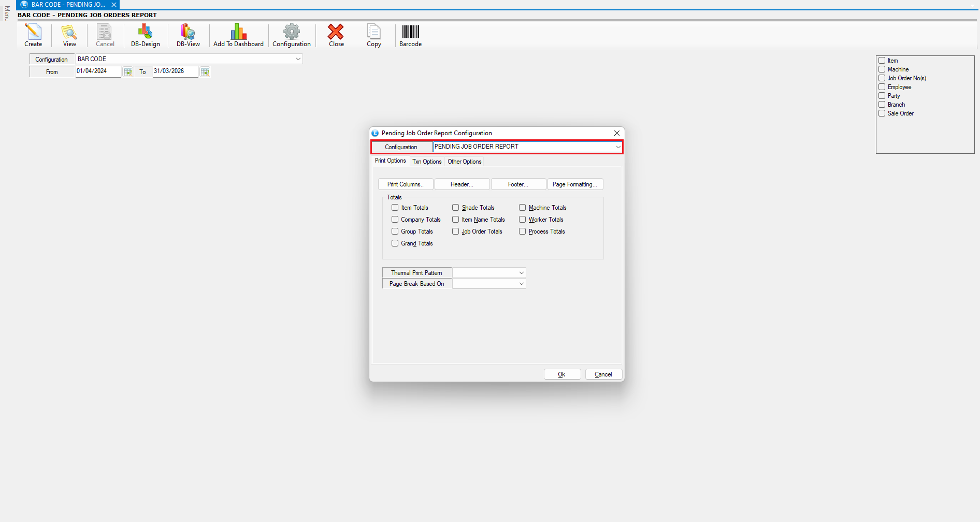Tick the Employee filter checkbox

tap(882, 87)
